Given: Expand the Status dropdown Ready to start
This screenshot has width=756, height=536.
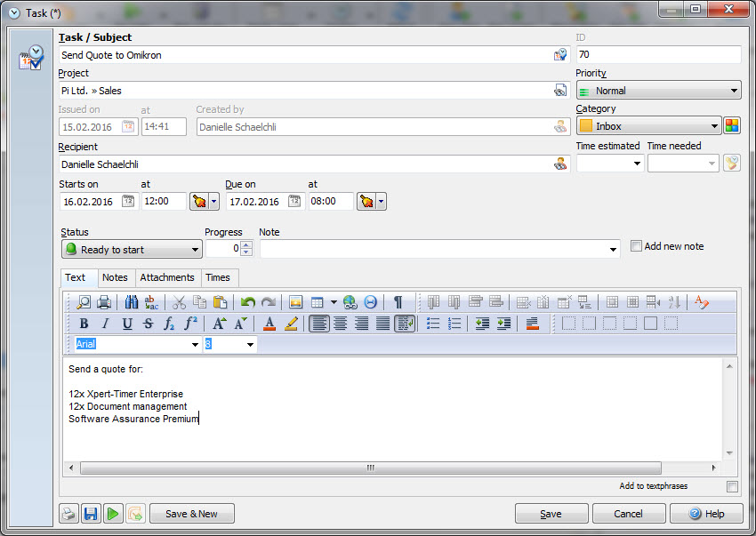Looking at the screenshot, I should pyautogui.click(x=132, y=250).
